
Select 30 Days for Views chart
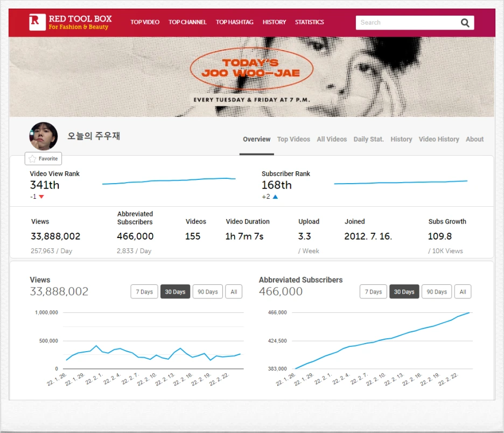(175, 291)
